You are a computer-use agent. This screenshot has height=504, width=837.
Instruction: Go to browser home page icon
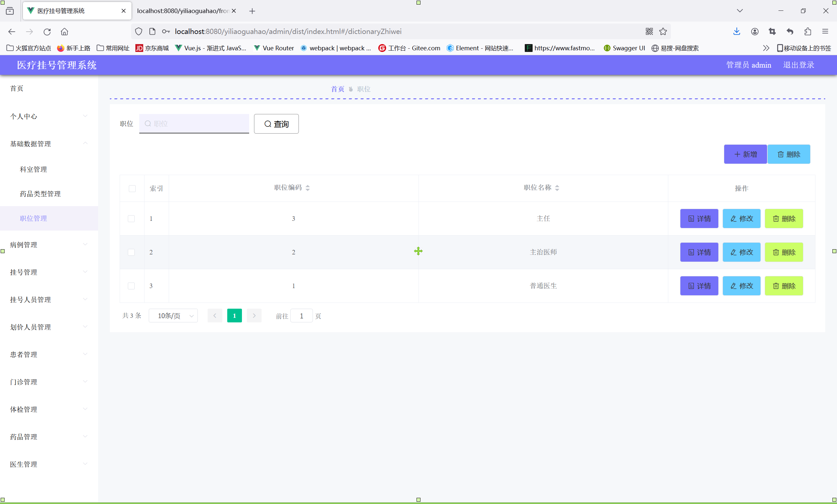coord(64,32)
